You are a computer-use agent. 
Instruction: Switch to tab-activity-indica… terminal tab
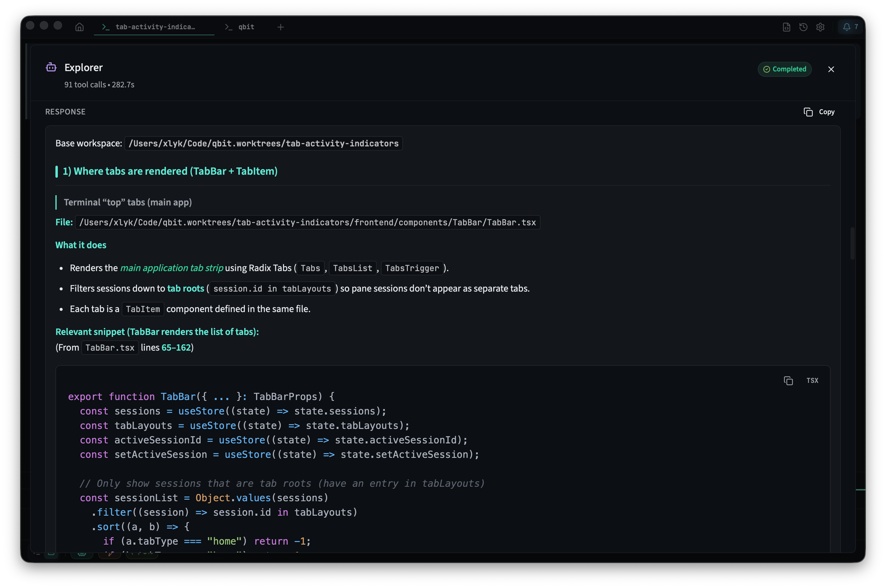pos(154,27)
